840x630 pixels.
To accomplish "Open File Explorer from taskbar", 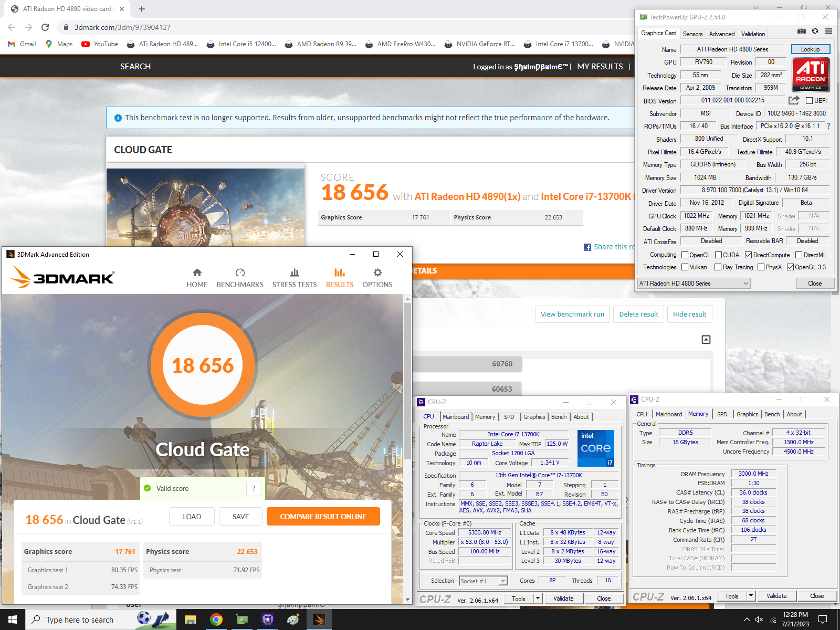I will tap(190, 619).
